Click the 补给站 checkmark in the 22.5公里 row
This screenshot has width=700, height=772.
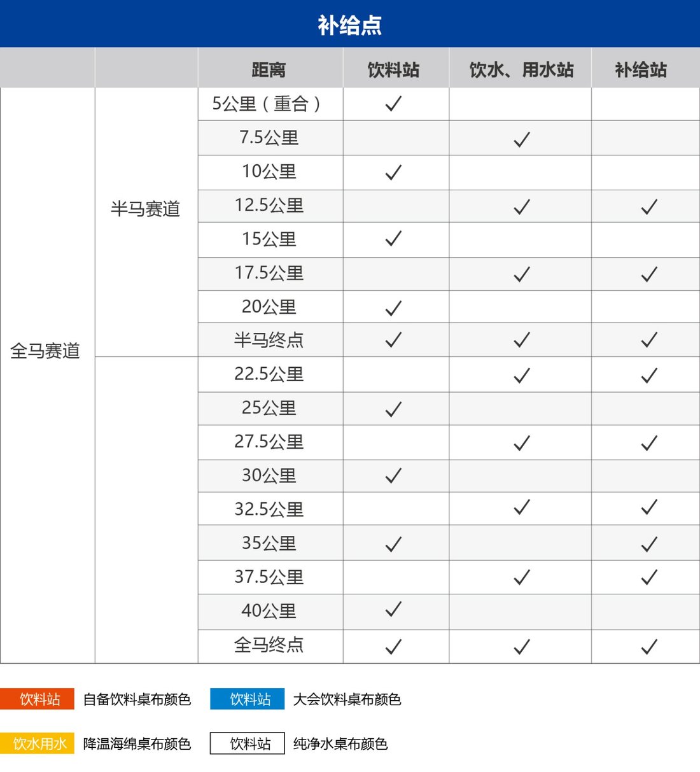pyautogui.click(x=649, y=376)
